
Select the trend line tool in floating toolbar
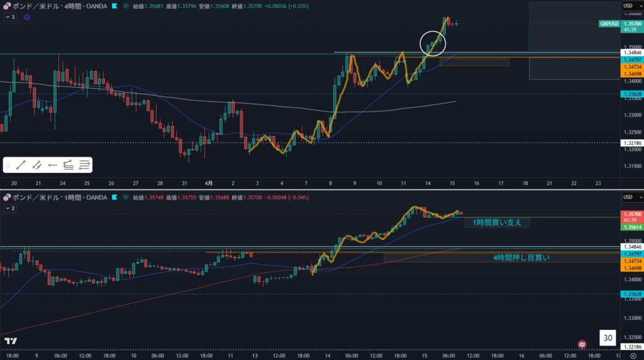[x=21, y=165]
